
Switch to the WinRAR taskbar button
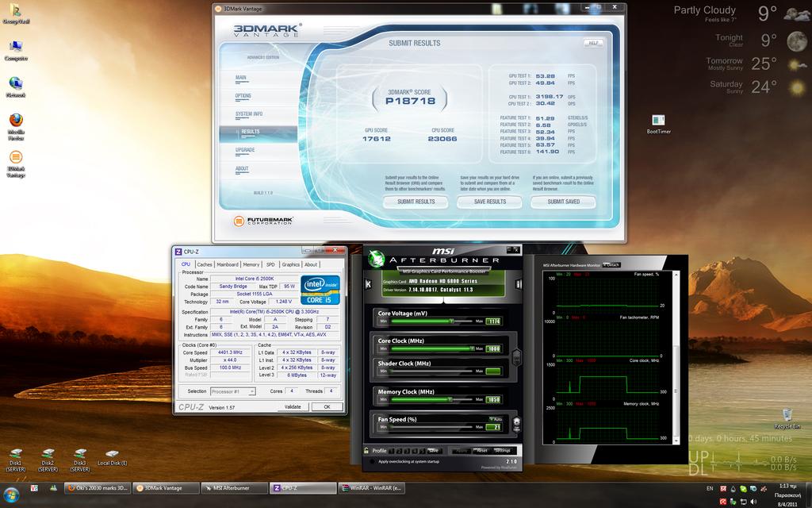pyautogui.click(x=372, y=488)
